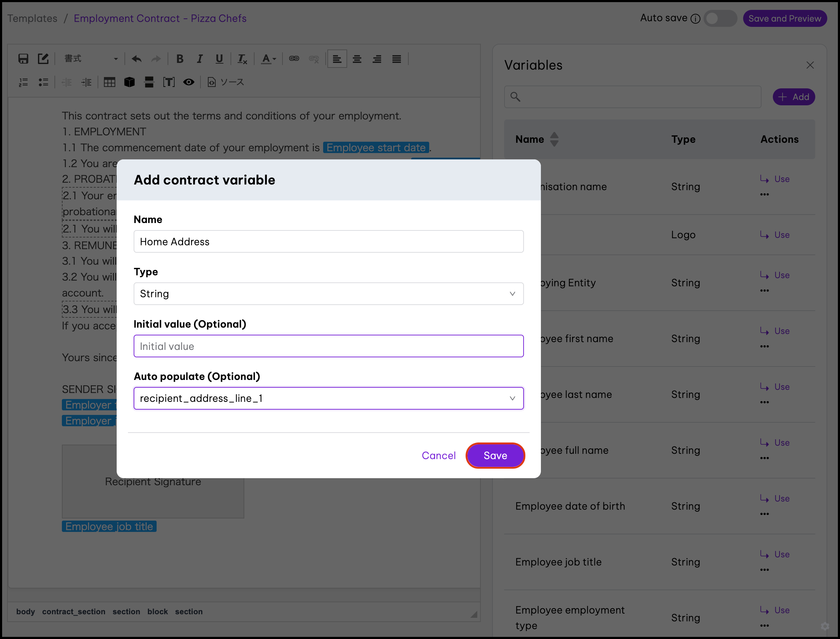Open the Type dropdown showing String

click(x=328, y=294)
